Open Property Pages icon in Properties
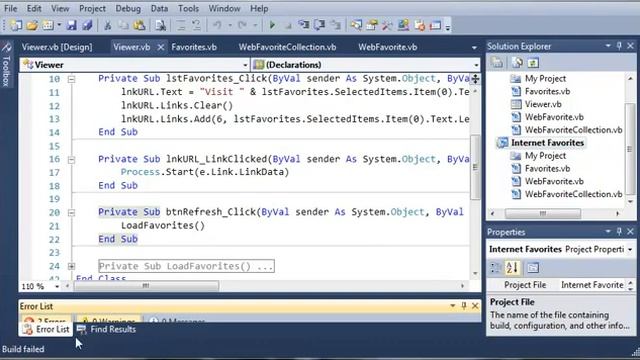Screen dimensions: 640x360 (x=533, y=268)
